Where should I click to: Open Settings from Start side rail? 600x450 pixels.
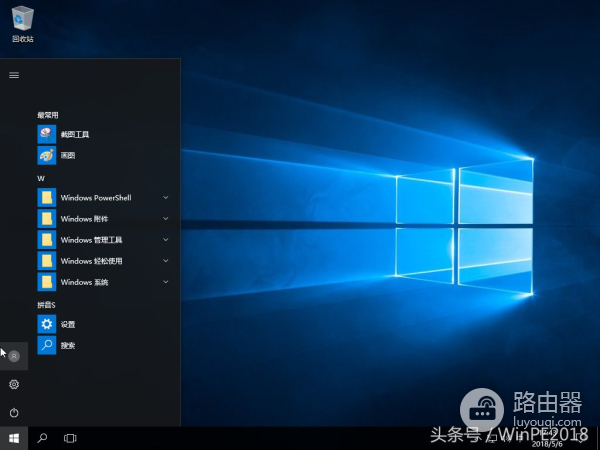(14, 384)
